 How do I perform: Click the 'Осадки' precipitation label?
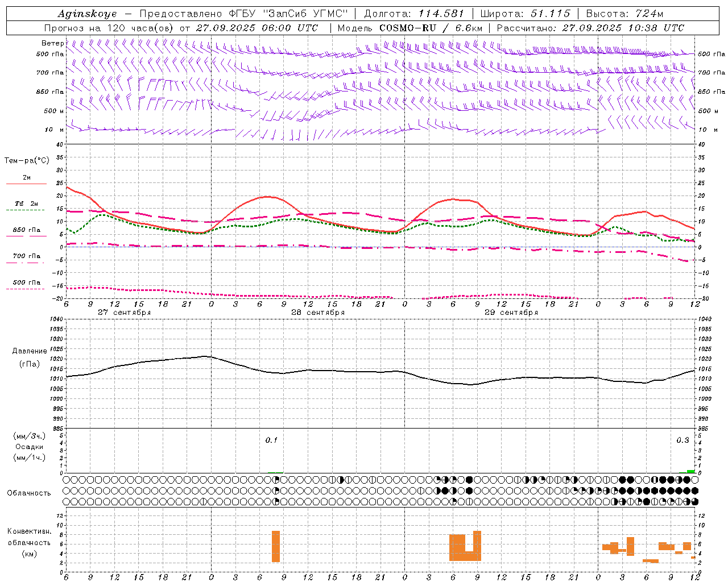(30, 447)
